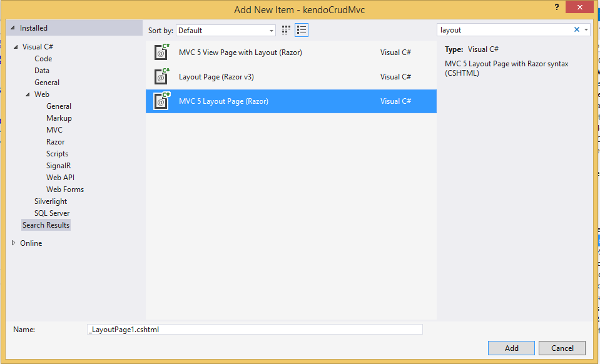The height and width of the screenshot is (364, 600).
Task: Clear the layout search text
Action: click(x=577, y=30)
